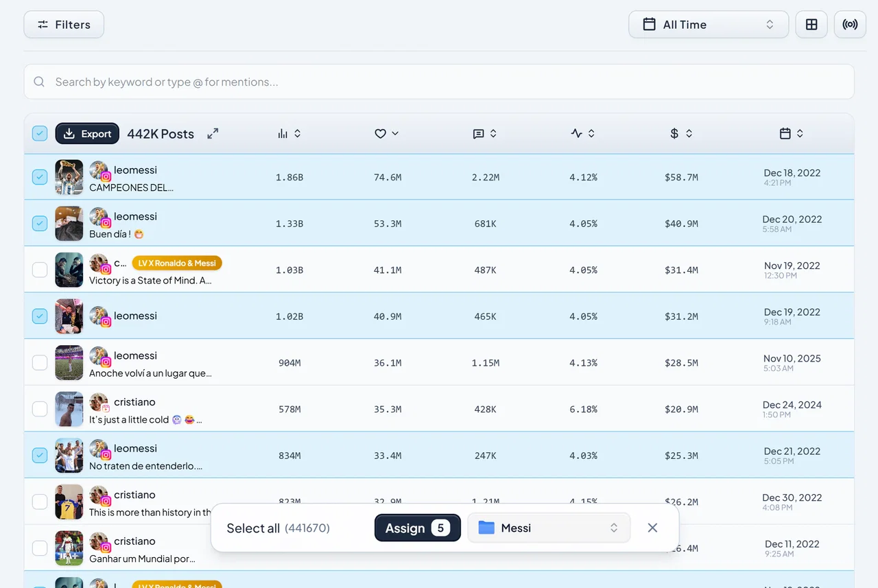
Task: Uncheck the Dec 19, 2022 leomessi row
Action: pyautogui.click(x=40, y=316)
